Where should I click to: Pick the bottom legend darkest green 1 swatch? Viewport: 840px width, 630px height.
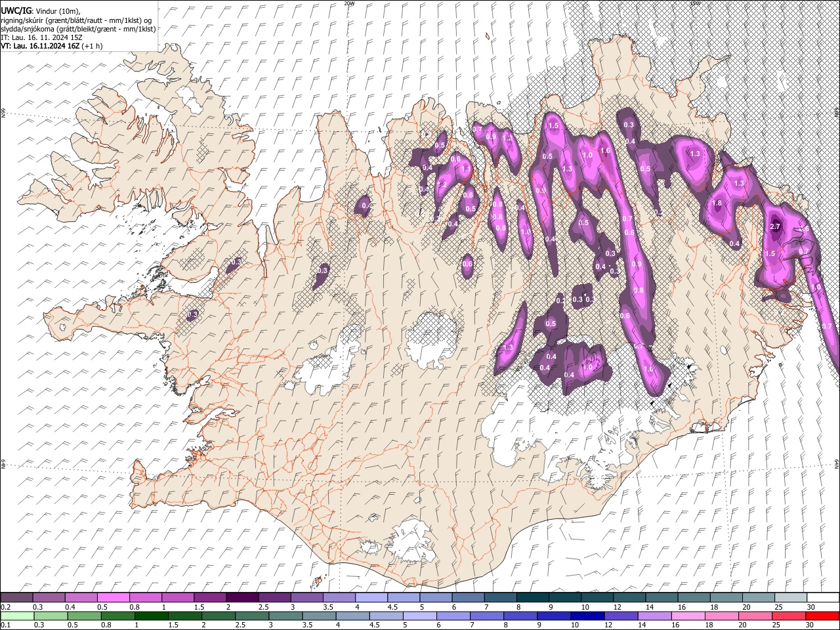click(151, 616)
